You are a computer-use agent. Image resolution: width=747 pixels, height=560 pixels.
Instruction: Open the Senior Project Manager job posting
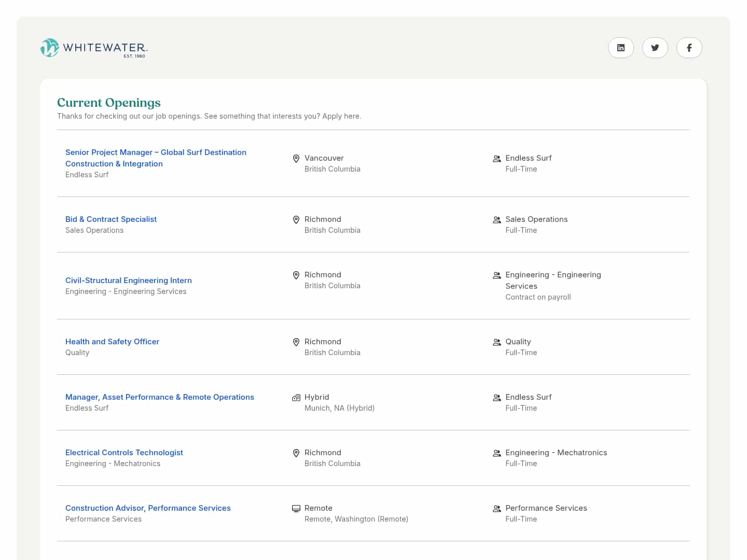pos(156,158)
